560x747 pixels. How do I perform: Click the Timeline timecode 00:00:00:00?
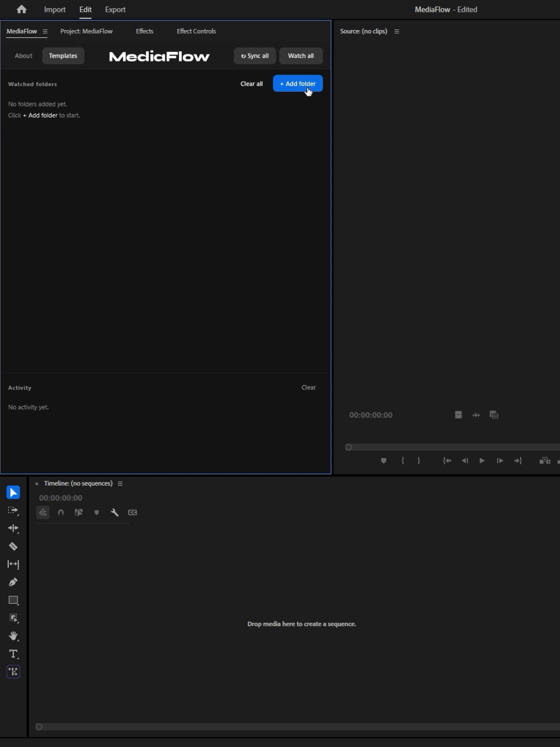[61, 498]
